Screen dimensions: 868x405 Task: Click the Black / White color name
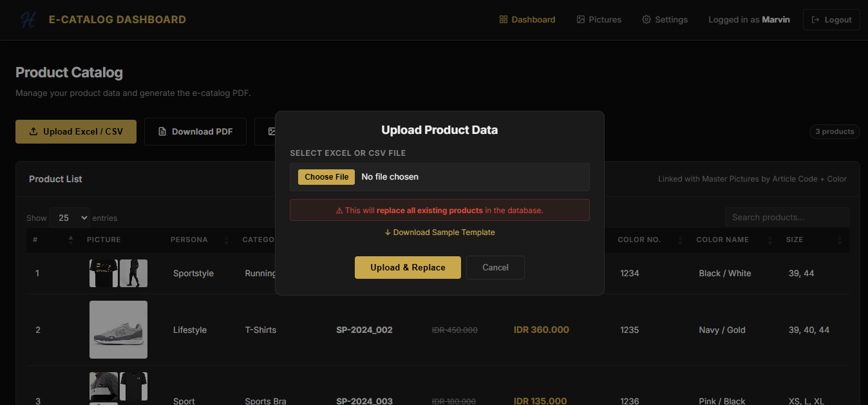tap(725, 274)
